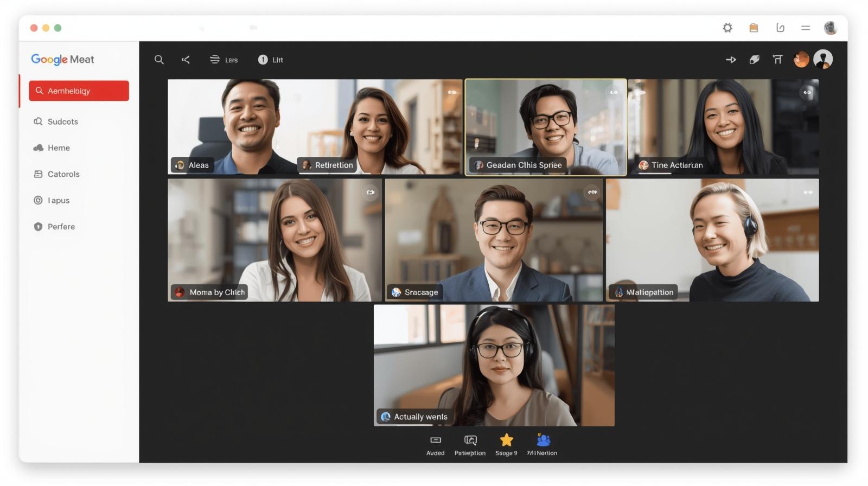Click the search magnifier icon in top toolbar
This screenshot has width=868, height=486.
tap(159, 60)
